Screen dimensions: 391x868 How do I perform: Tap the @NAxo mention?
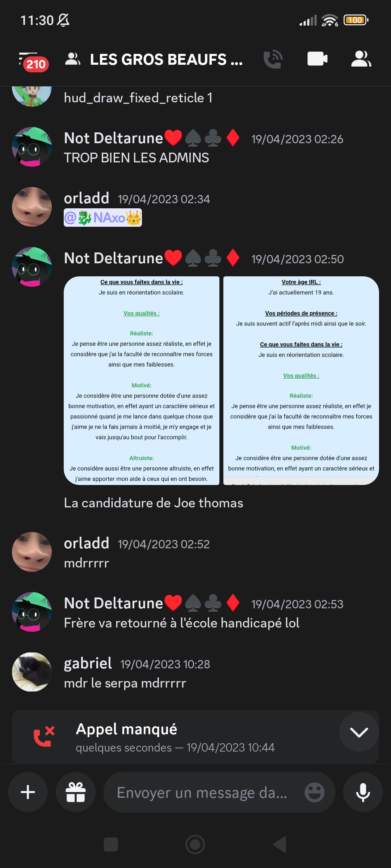pos(103,218)
